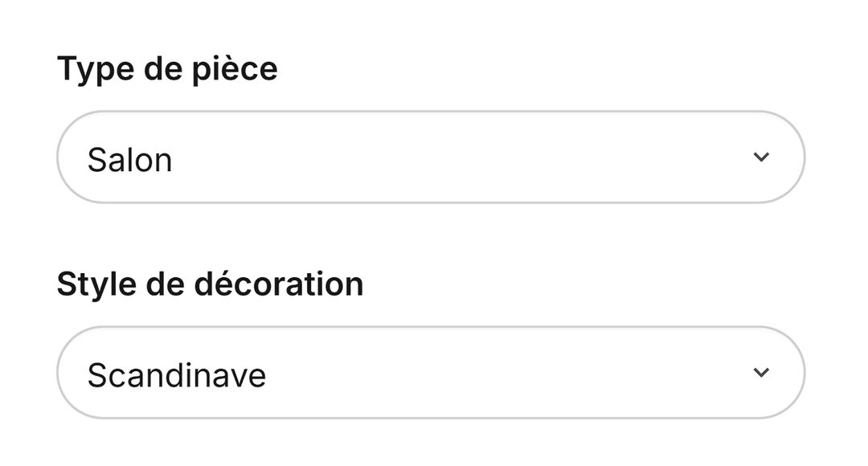Focus the Scandinave select field
This screenshot has height=466, width=868.
pyautogui.click(x=430, y=373)
